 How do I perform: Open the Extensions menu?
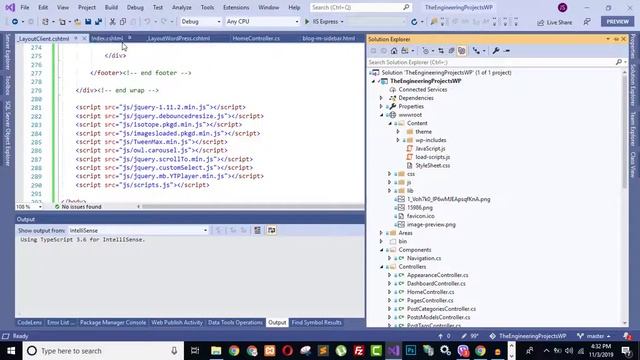[x=236, y=7]
